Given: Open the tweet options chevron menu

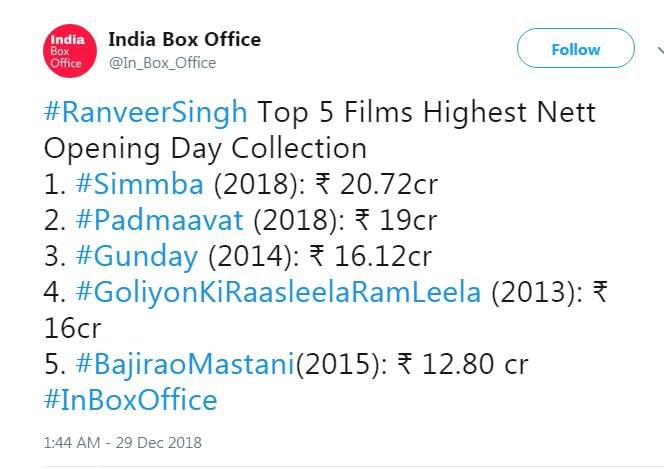Looking at the screenshot, I should (656, 49).
